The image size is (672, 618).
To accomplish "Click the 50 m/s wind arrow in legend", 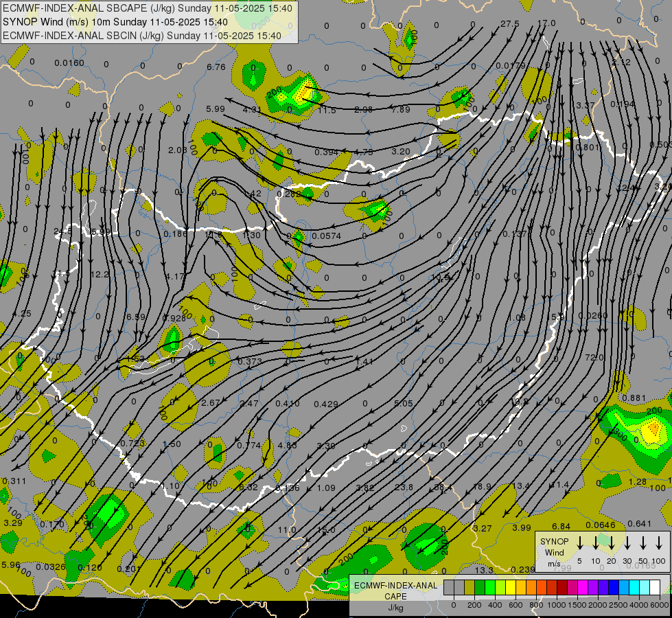I will coord(643,542).
